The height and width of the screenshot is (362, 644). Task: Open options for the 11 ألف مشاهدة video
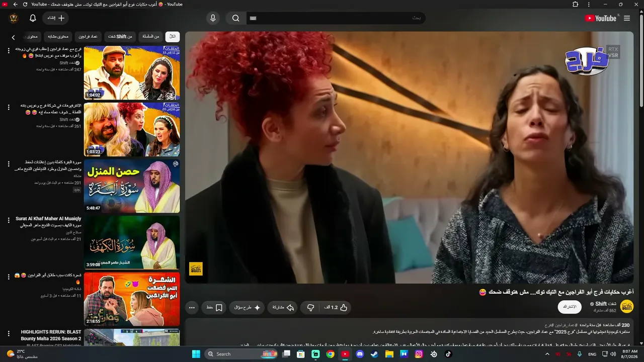click(9, 277)
